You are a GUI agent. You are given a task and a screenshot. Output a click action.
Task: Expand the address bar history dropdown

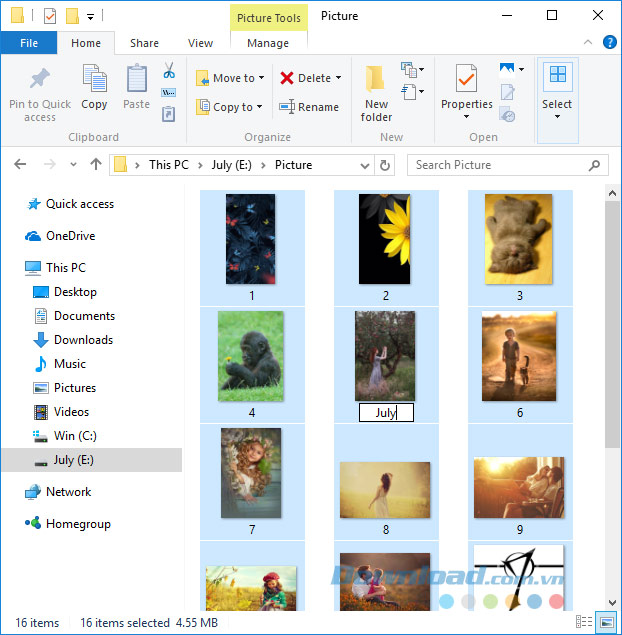tap(364, 165)
